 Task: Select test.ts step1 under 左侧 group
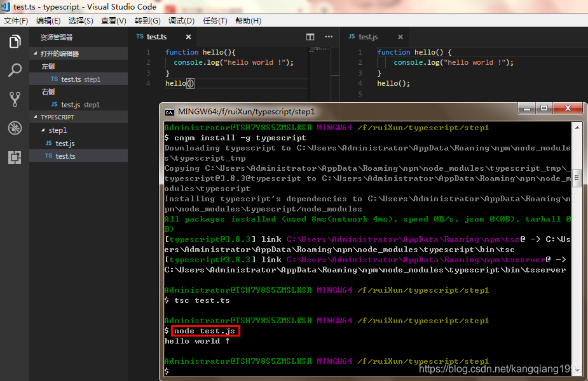tap(78, 79)
